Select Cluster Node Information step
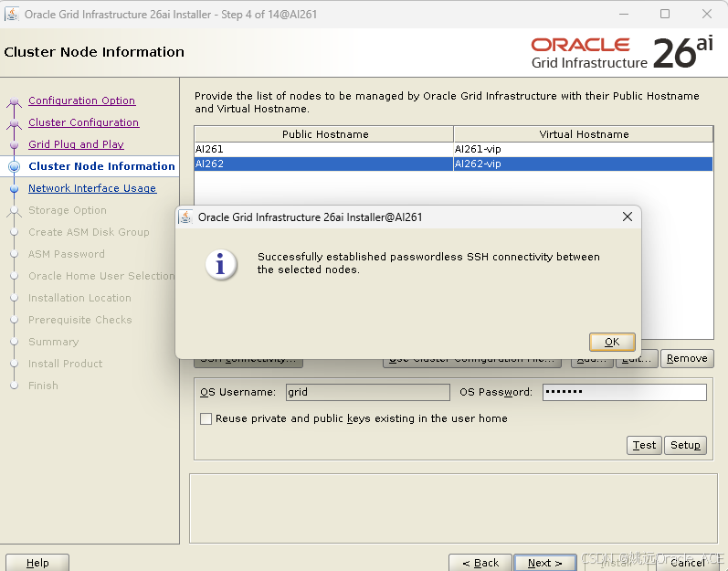Image resolution: width=728 pixels, height=571 pixels. pos(101,166)
